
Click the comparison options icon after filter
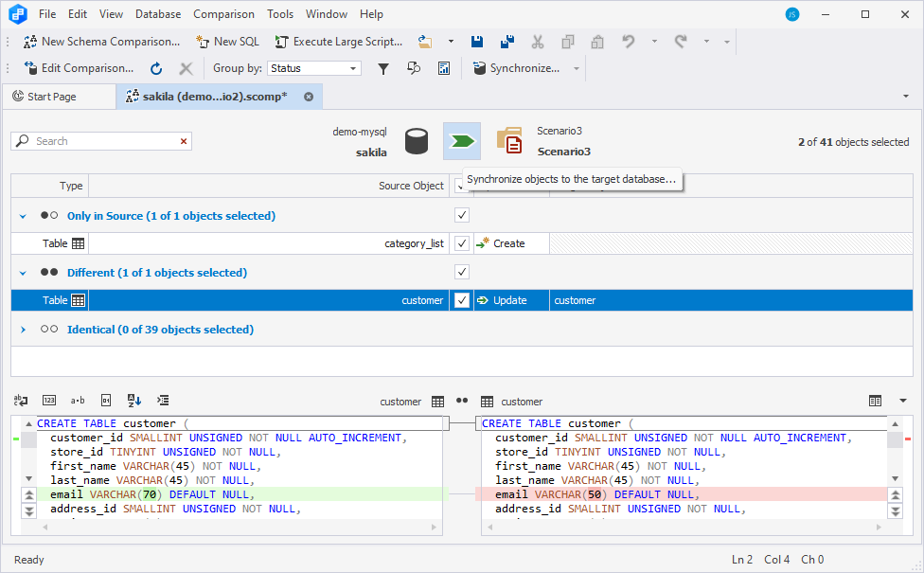414,68
